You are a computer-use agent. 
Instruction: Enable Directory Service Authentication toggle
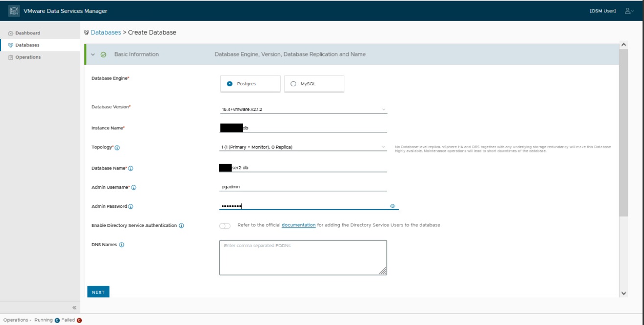coord(225,226)
